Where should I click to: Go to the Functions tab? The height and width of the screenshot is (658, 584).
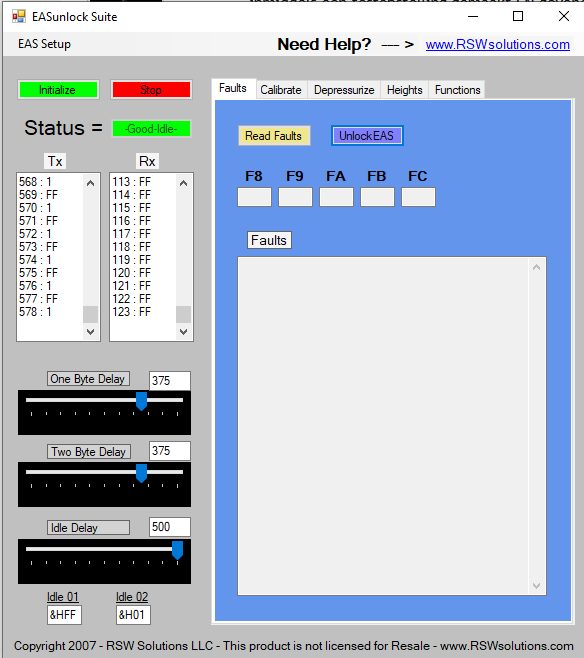457,90
